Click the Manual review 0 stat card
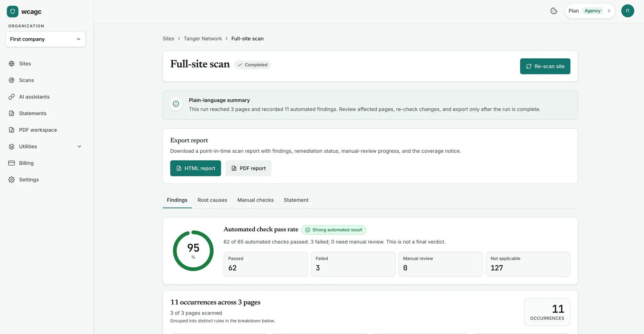Image resolution: width=644 pixels, height=334 pixels. 441,264
